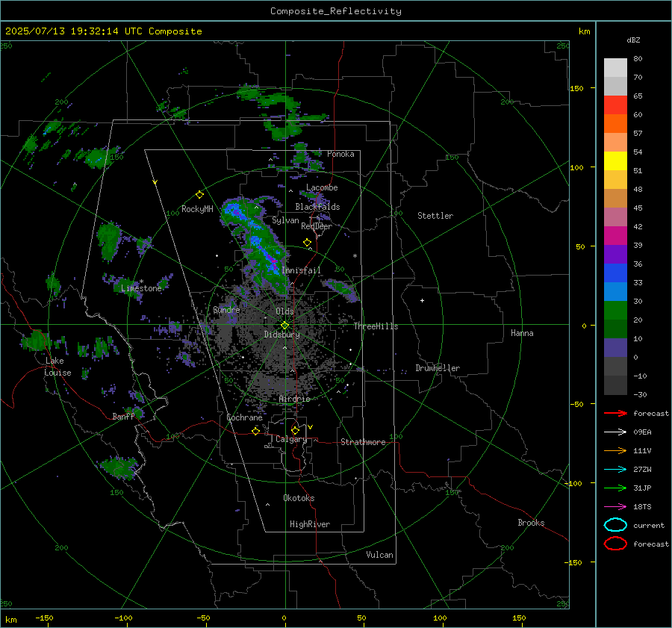Click the magenta 18TS arrow legend icon
Screen dimensions: 672x628
(x=615, y=507)
